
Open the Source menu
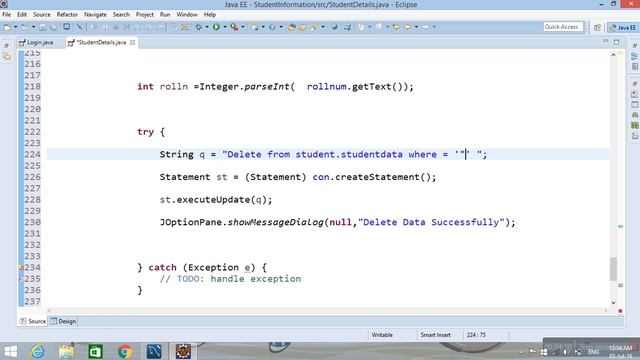pyautogui.click(x=42, y=14)
